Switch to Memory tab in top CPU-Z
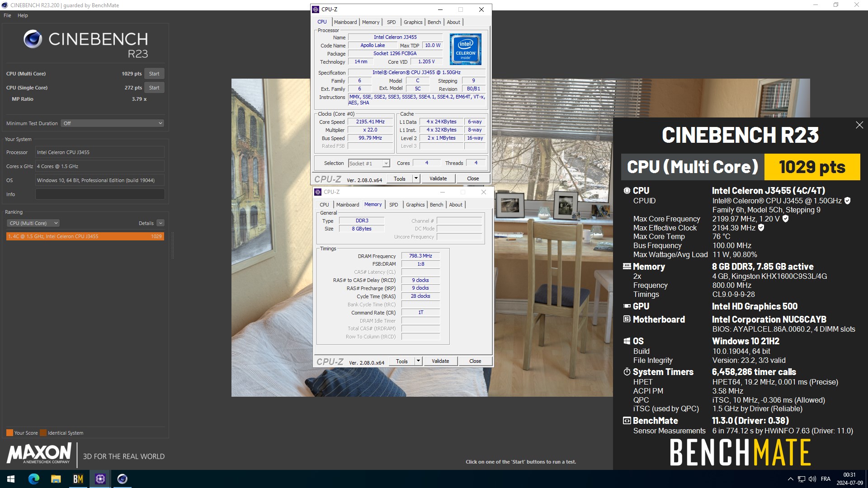 [371, 22]
